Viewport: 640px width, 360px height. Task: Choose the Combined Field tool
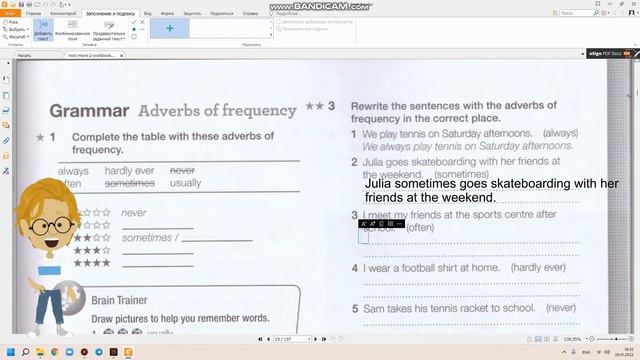72,30
